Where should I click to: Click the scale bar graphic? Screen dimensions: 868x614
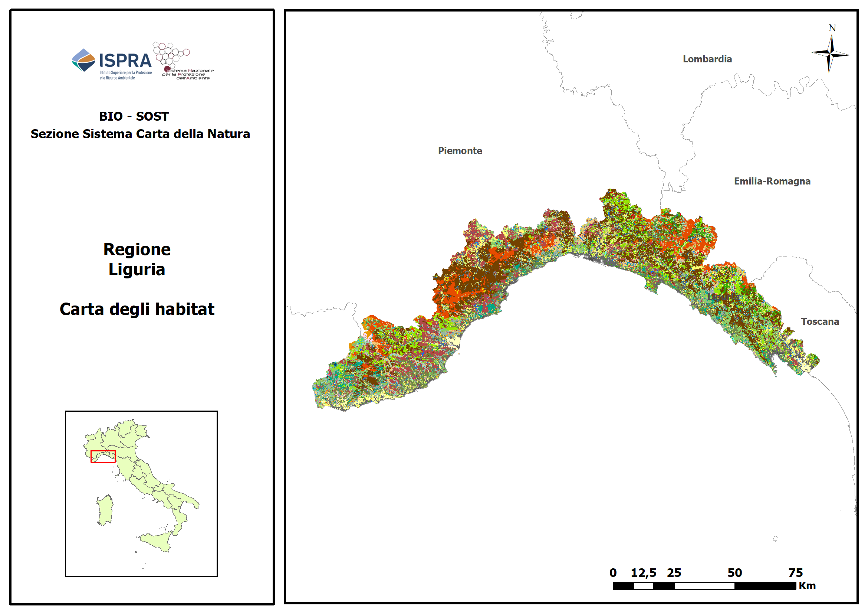pyautogui.click(x=704, y=586)
